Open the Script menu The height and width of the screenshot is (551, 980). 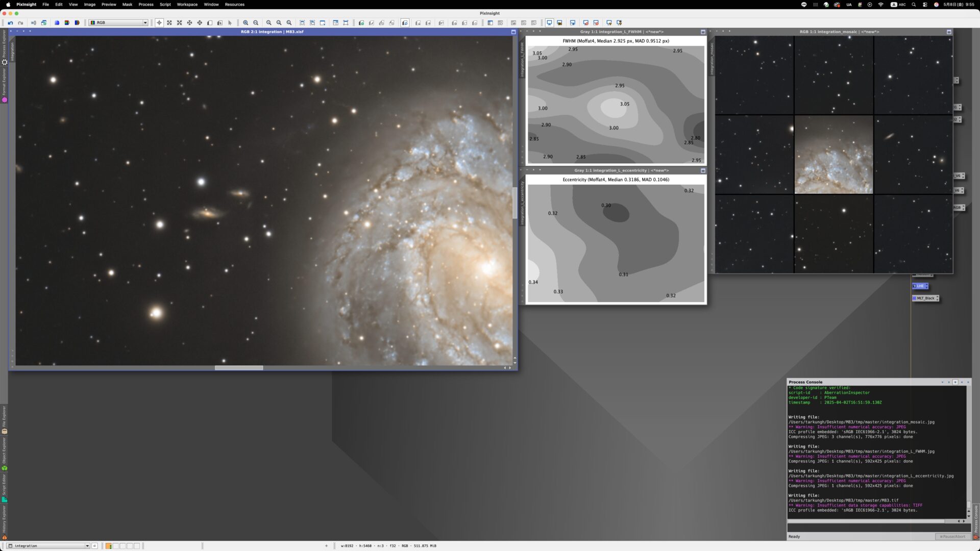click(x=165, y=5)
